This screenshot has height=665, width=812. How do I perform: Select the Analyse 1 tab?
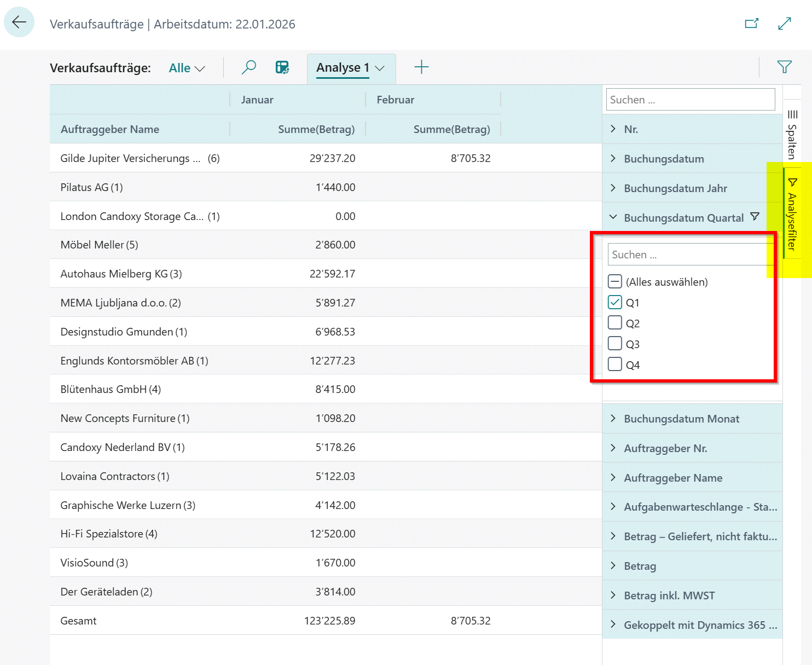(x=343, y=68)
